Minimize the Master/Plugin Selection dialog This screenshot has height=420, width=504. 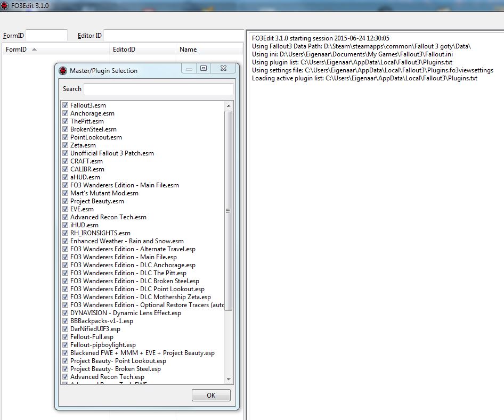tap(189, 68)
